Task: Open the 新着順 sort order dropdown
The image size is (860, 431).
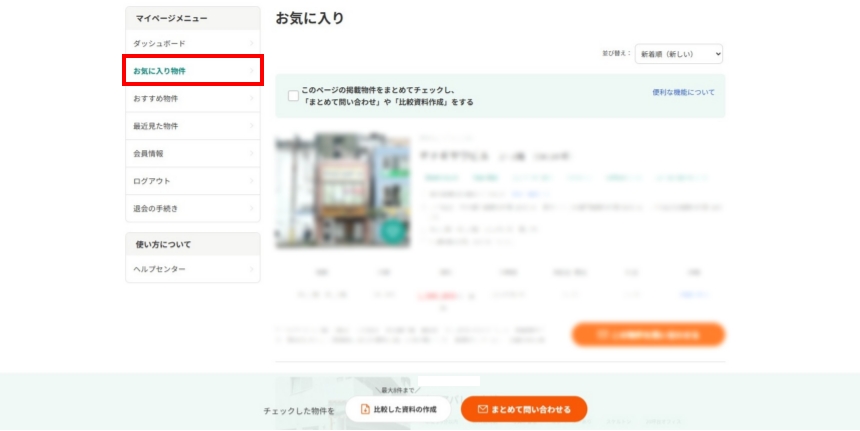Action: click(x=678, y=54)
